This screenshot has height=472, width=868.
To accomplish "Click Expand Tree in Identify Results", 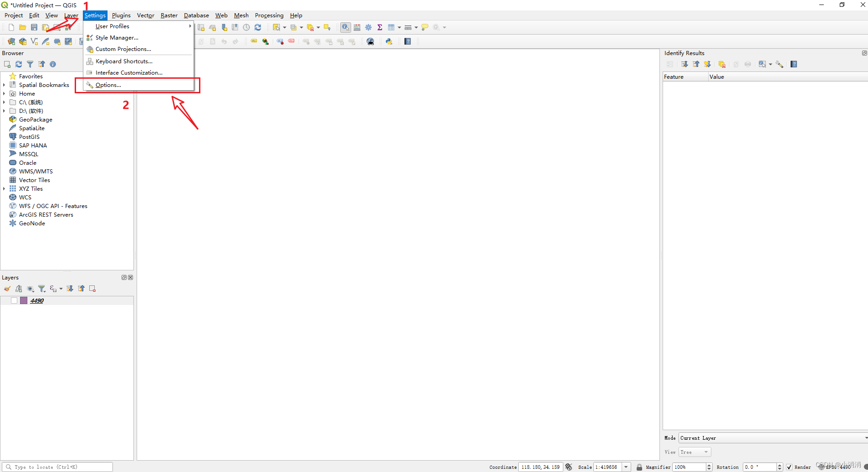I will 684,64.
